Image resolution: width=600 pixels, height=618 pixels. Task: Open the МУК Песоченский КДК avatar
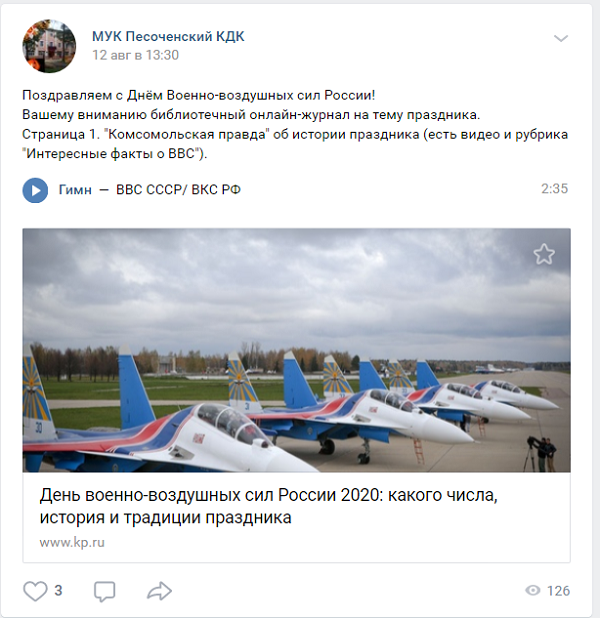coord(49,46)
